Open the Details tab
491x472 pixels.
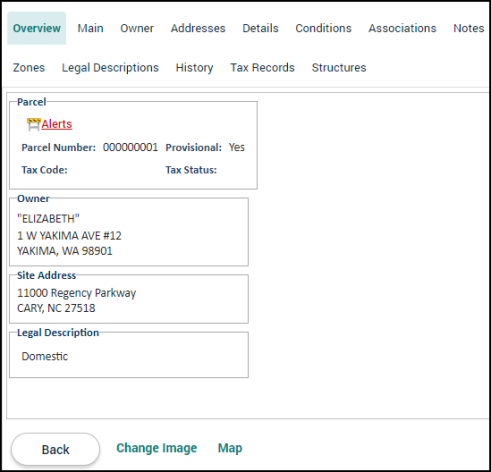coord(260,28)
